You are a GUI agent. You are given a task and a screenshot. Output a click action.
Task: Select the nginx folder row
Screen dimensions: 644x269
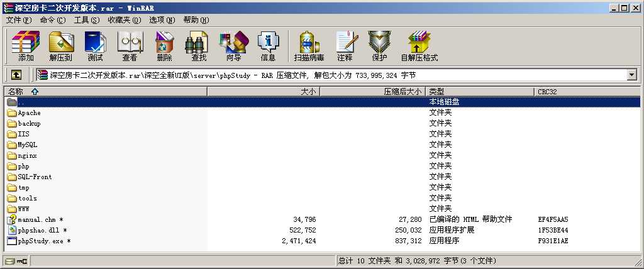322,155
